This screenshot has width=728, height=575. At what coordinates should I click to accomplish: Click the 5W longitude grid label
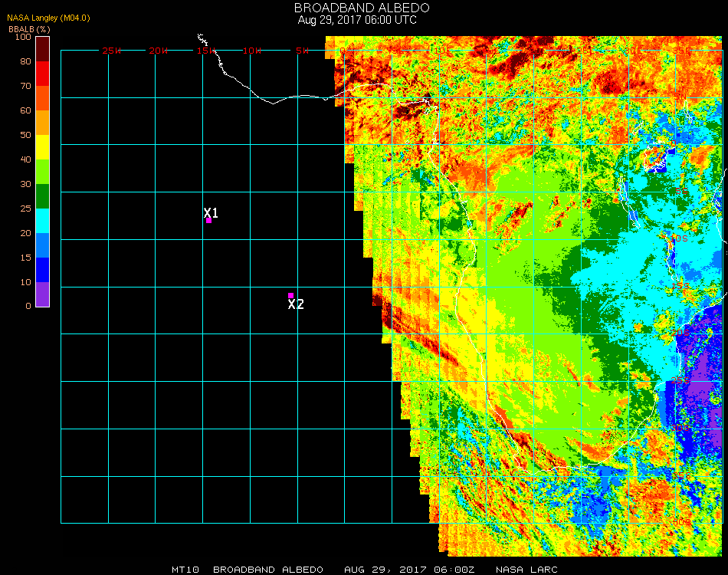pos(302,51)
